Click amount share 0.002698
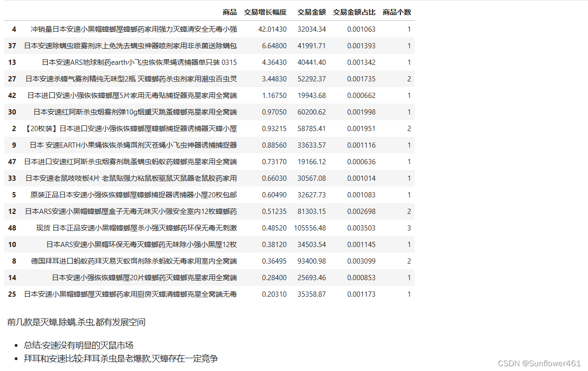This screenshot has height=371, width=588. (x=361, y=212)
